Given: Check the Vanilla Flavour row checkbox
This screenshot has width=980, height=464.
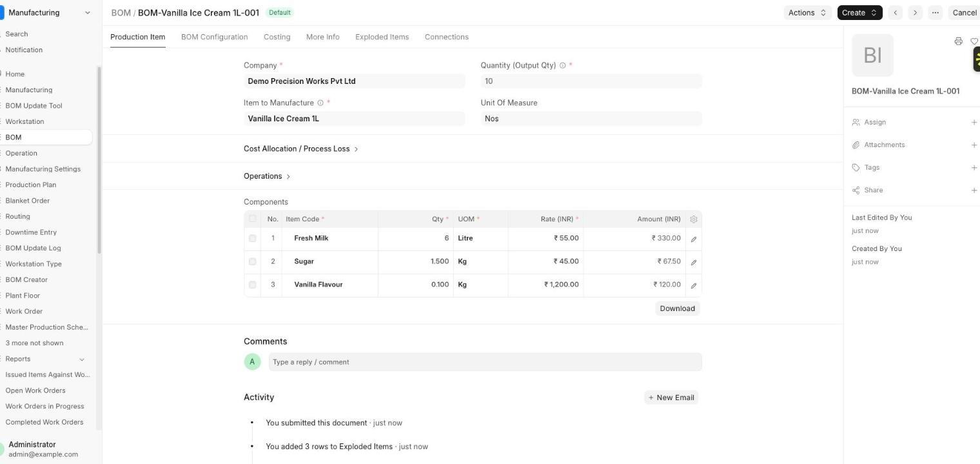Looking at the screenshot, I should (252, 285).
